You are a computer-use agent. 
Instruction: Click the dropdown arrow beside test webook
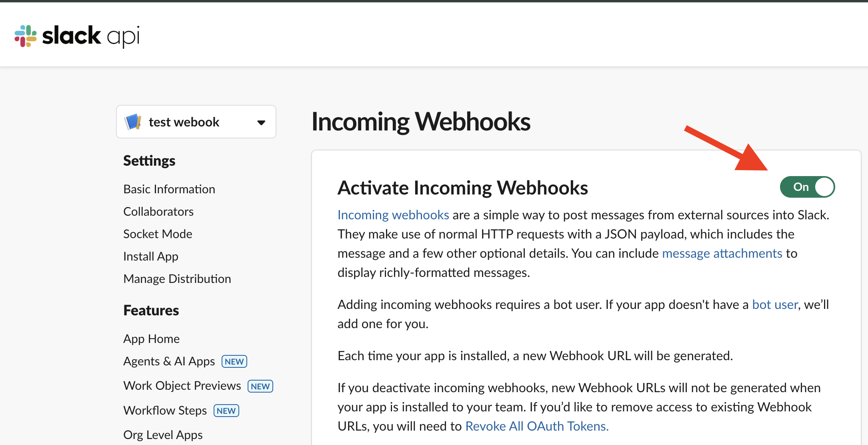pyautogui.click(x=261, y=122)
